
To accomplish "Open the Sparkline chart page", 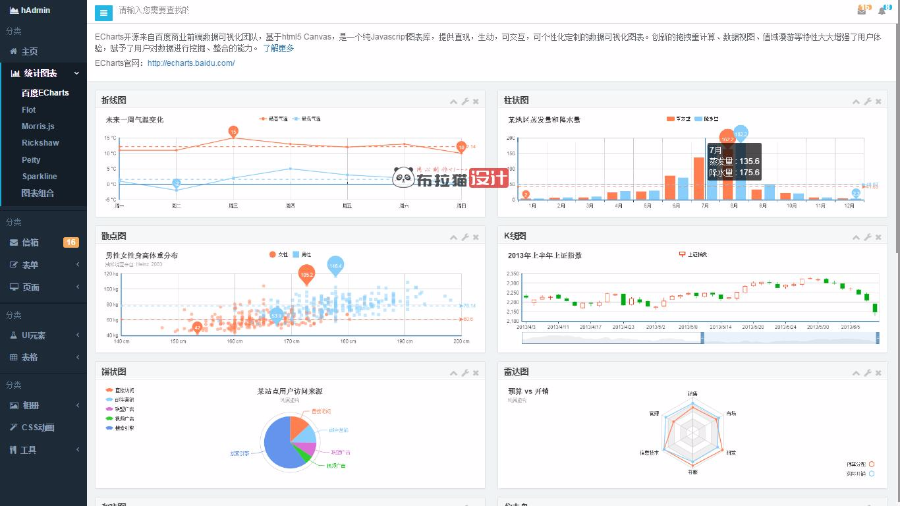I will click(x=39, y=176).
